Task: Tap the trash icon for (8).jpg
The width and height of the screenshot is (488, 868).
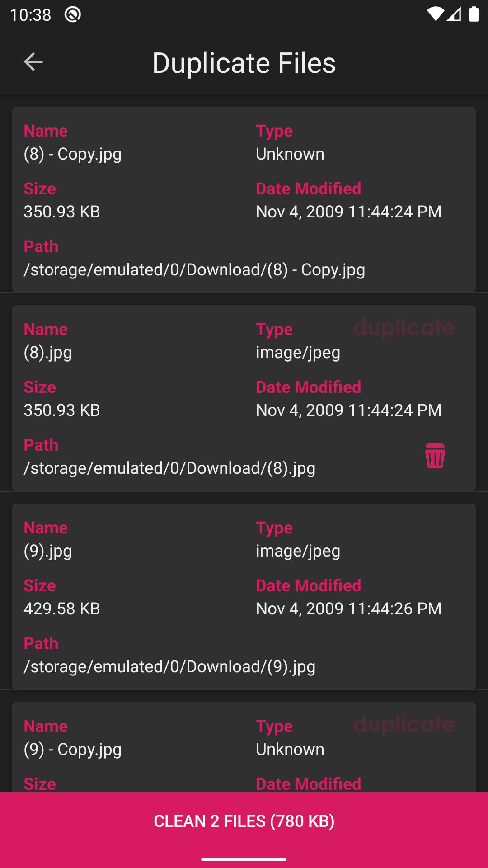Action: pyautogui.click(x=435, y=456)
